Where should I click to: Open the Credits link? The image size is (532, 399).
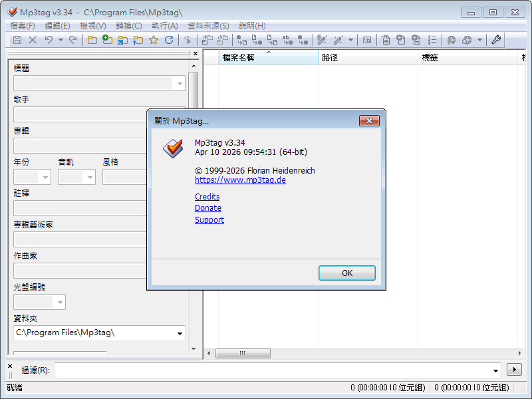[207, 196]
